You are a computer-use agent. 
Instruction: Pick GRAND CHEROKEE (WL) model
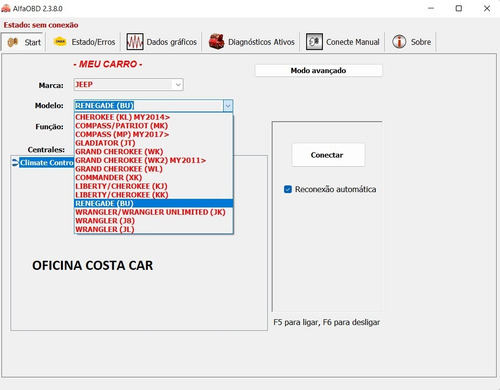153,169
